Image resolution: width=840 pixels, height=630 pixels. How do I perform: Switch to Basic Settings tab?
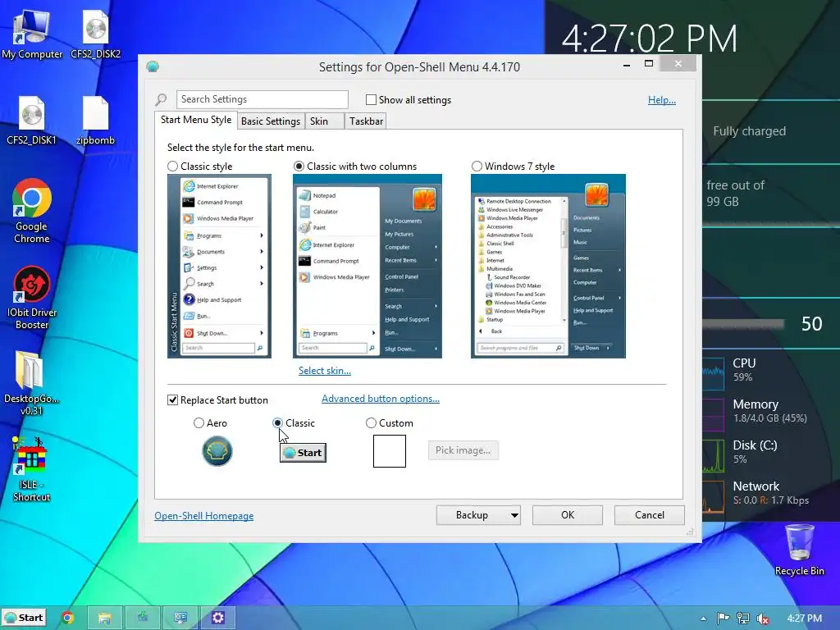click(271, 121)
